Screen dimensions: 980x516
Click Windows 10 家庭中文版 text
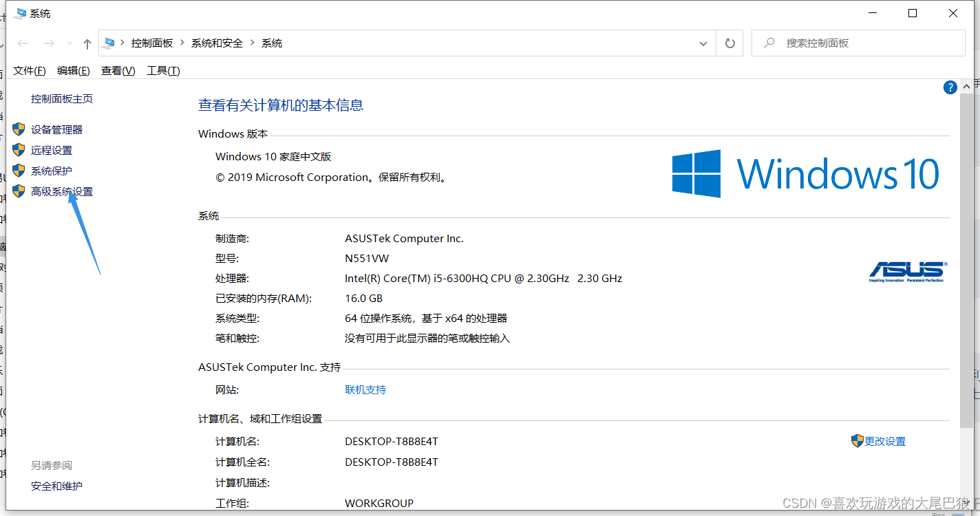click(x=273, y=156)
